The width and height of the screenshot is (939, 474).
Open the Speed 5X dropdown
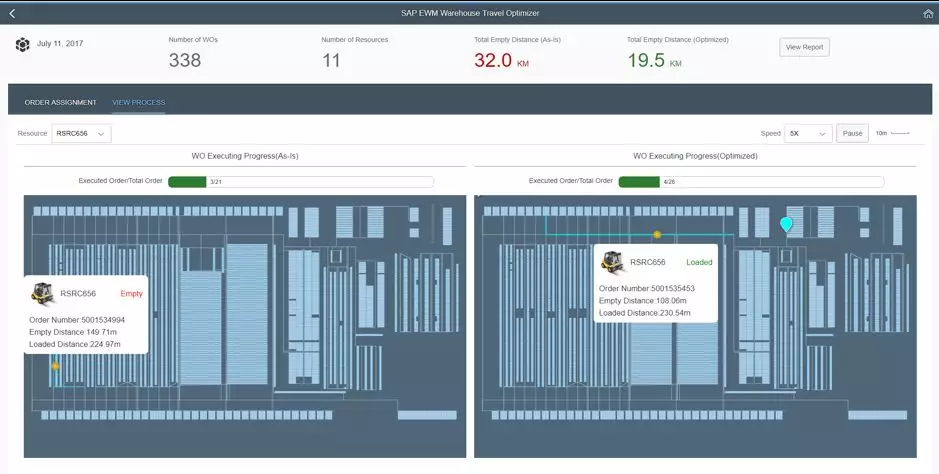click(808, 133)
